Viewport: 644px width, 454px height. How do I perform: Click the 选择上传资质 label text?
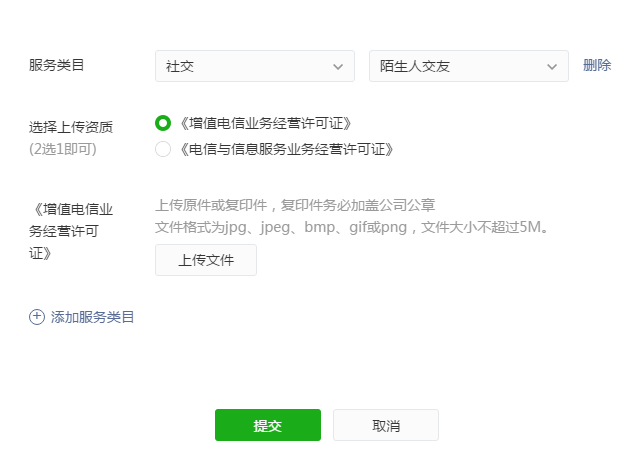point(71,127)
